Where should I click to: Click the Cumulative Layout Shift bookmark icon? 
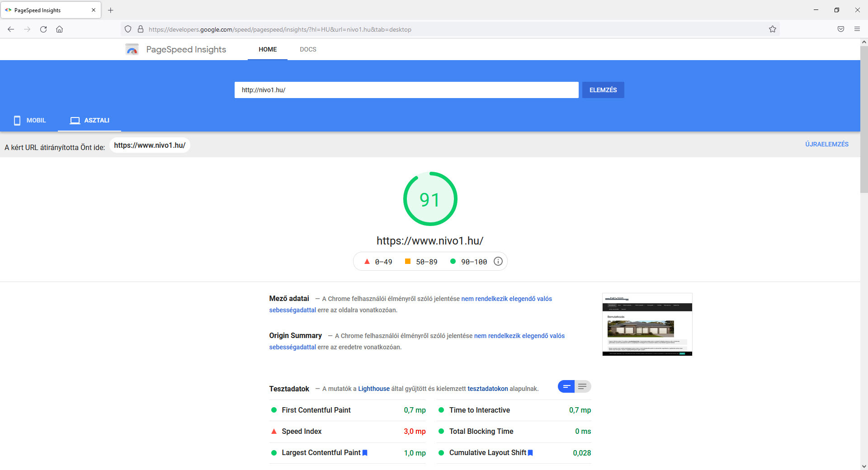(x=530, y=453)
